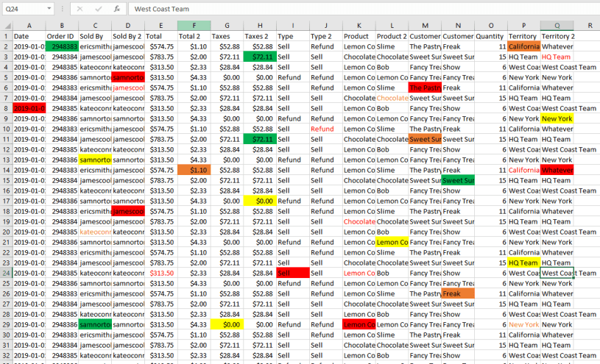Select the yellow New York cell in row 9
Viewport: 600px width, 364px height.
click(557, 118)
